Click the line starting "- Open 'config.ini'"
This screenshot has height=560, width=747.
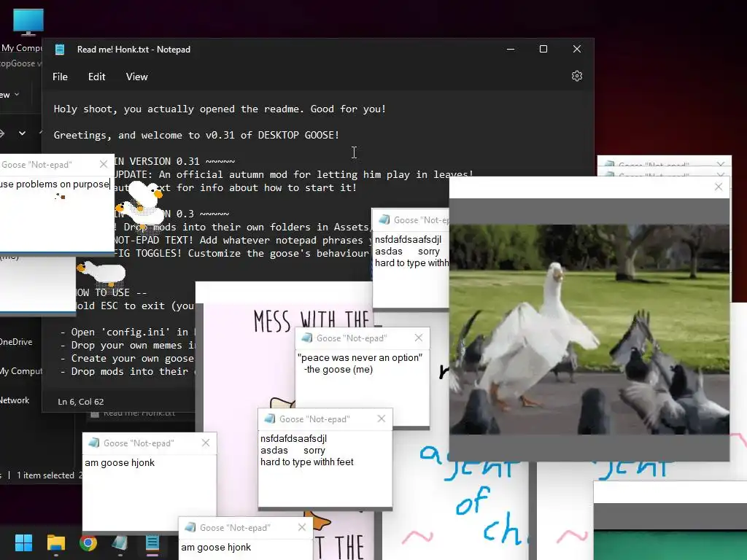(x=127, y=332)
